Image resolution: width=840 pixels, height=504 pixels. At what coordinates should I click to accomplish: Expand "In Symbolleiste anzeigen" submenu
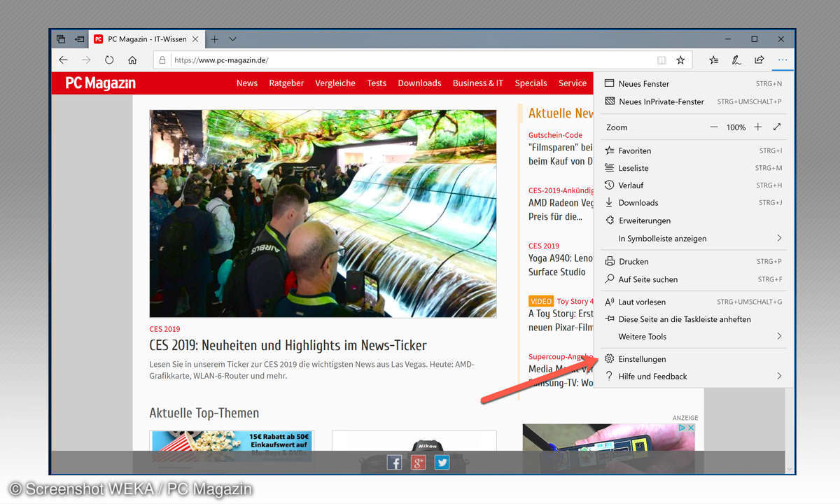779,239
